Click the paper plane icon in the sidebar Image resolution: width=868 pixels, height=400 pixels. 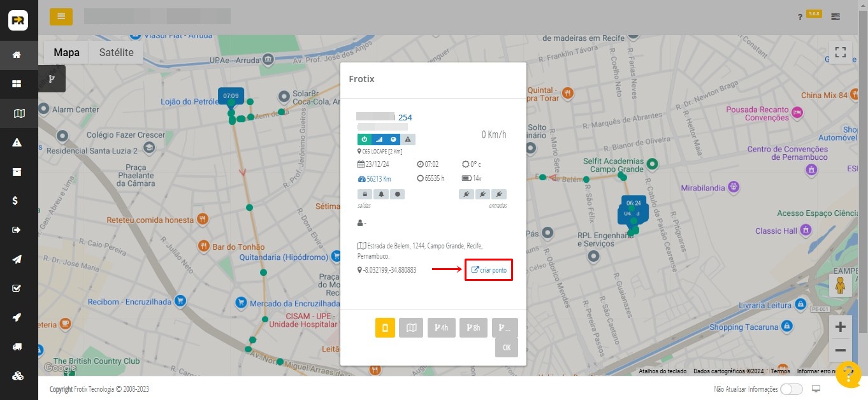click(x=17, y=259)
